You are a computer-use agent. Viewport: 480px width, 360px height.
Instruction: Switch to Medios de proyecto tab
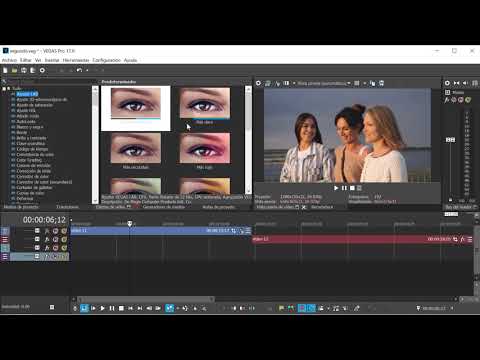pos(21,207)
